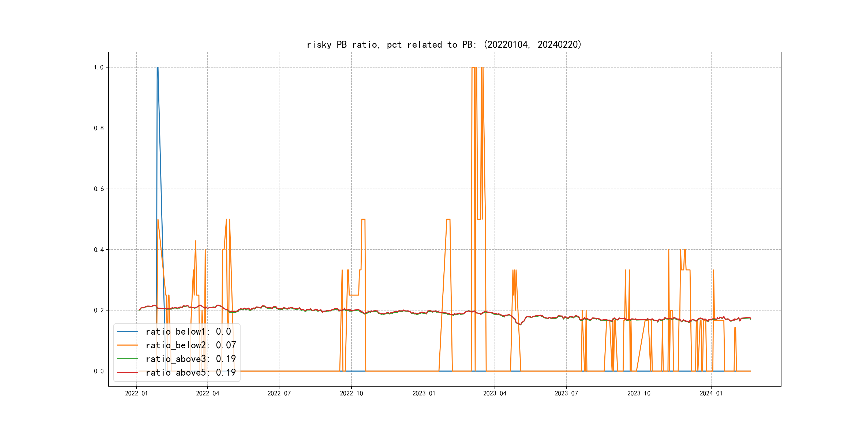Viewport: 868px width, 434px height.
Task: Click the 0.8 y-axis tick label
Action: (x=99, y=128)
